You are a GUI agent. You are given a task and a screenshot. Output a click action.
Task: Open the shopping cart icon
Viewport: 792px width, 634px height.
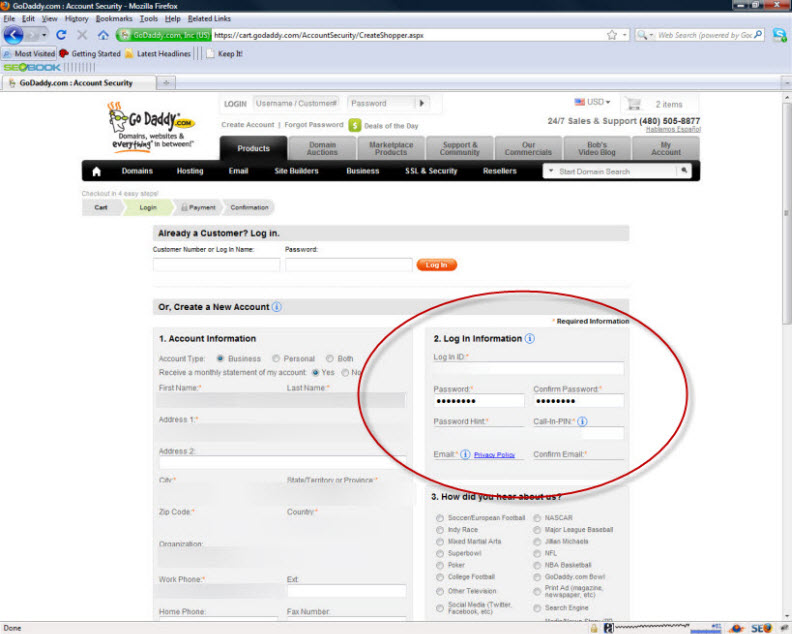tap(633, 104)
